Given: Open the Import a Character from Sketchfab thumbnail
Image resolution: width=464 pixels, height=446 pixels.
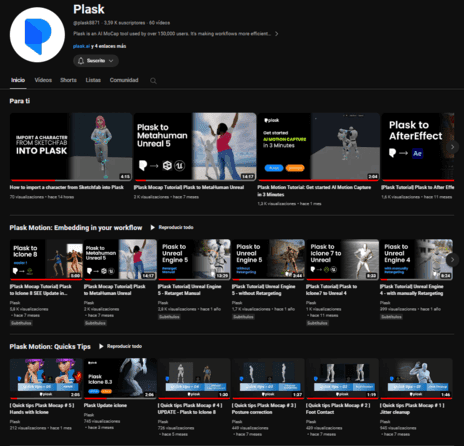Looking at the screenshot, I should click(x=71, y=147).
